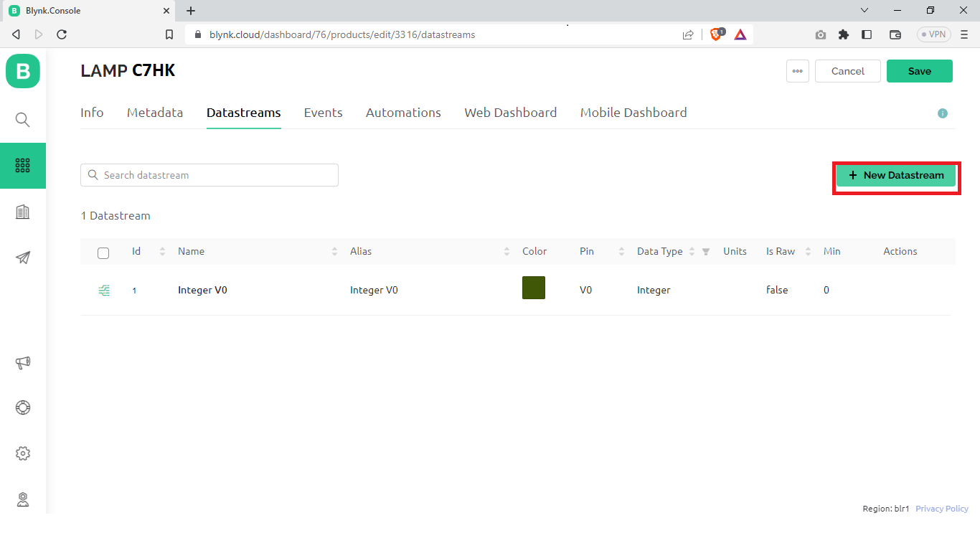This screenshot has height=551, width=980.
Task: Switch to the Events tab
Action: coord(323,113)
